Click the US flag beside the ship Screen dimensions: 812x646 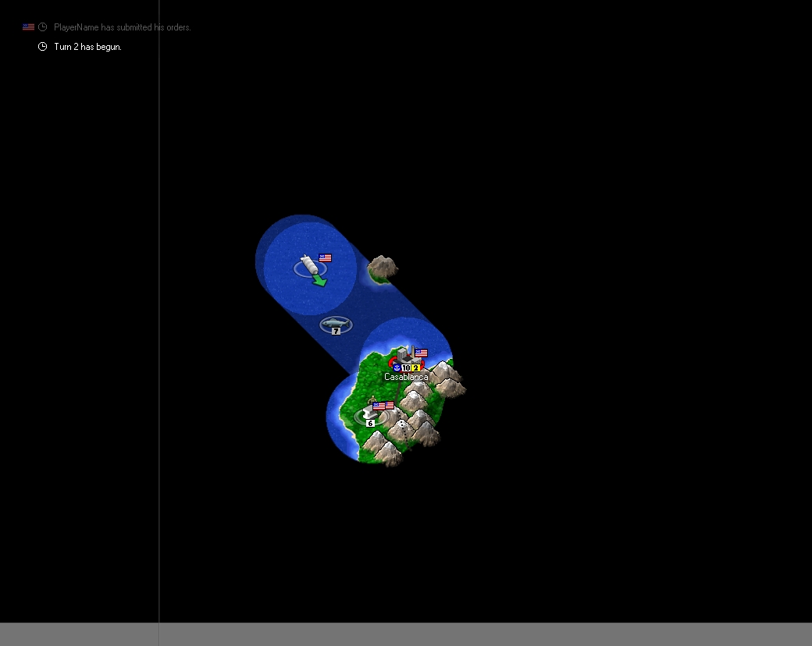[326, 257]
